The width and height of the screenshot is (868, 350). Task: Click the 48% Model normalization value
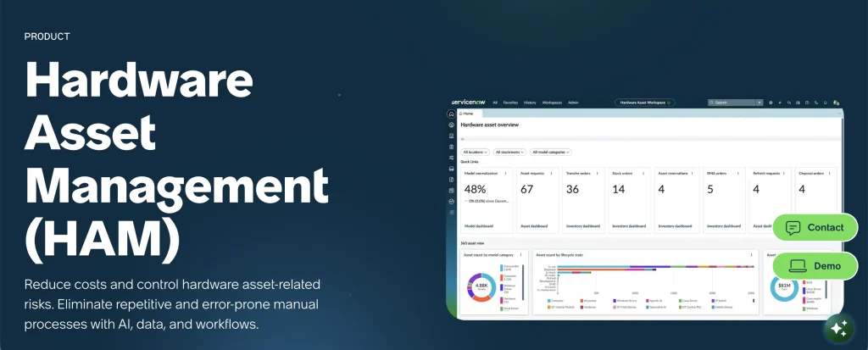pyautogui.click(x=475, y=189)
